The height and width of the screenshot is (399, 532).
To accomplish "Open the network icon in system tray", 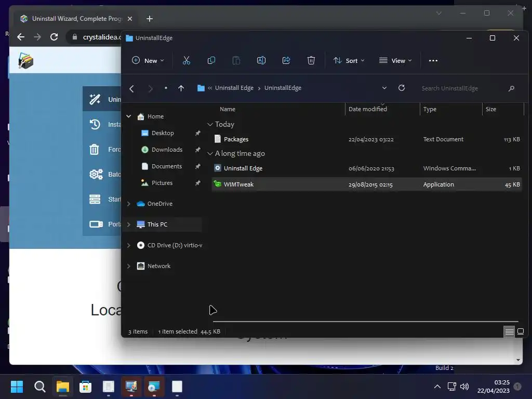I will click(451, 387).
